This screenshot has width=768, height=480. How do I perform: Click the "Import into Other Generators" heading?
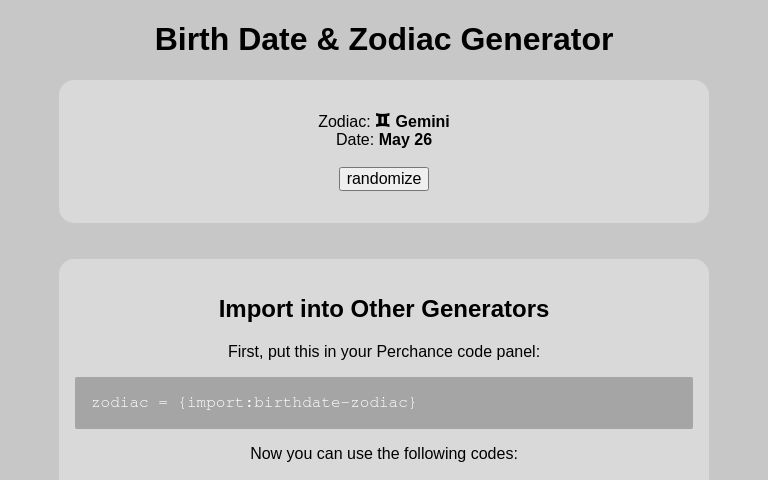pos(384,309)
